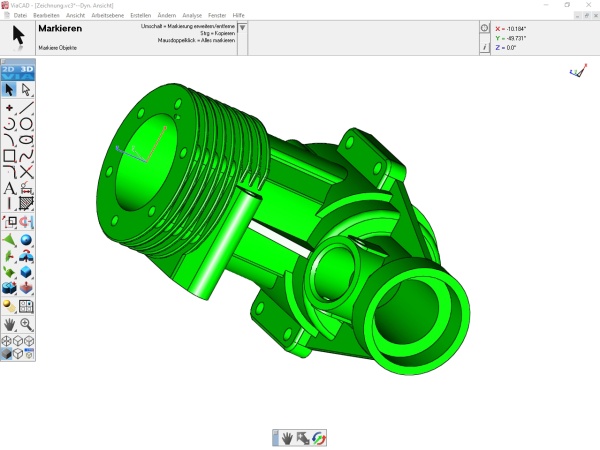Select the Rectangle tool

9,156
